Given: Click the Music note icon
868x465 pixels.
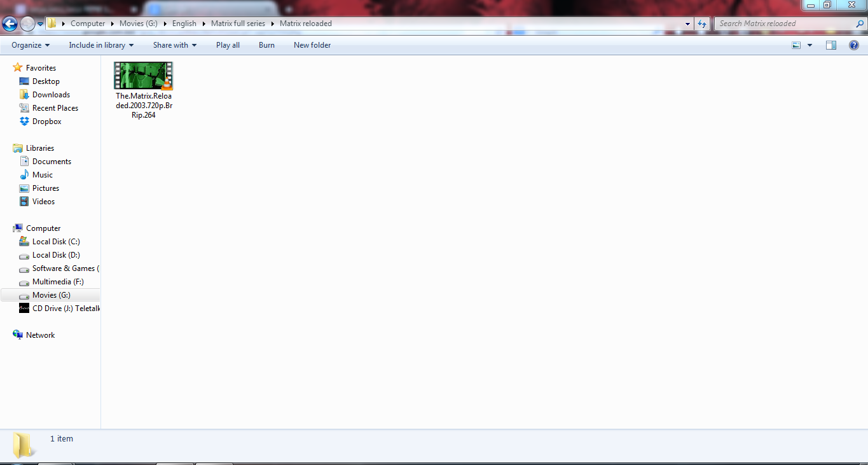Looking at the screenshot, I should pyautogui.click(x=24, y=175).
